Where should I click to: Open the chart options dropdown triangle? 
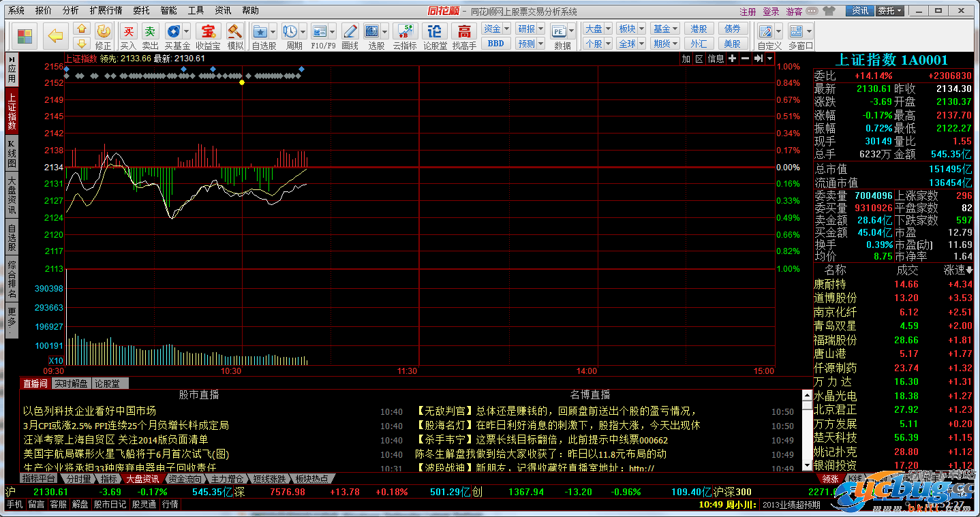point(770,59)
